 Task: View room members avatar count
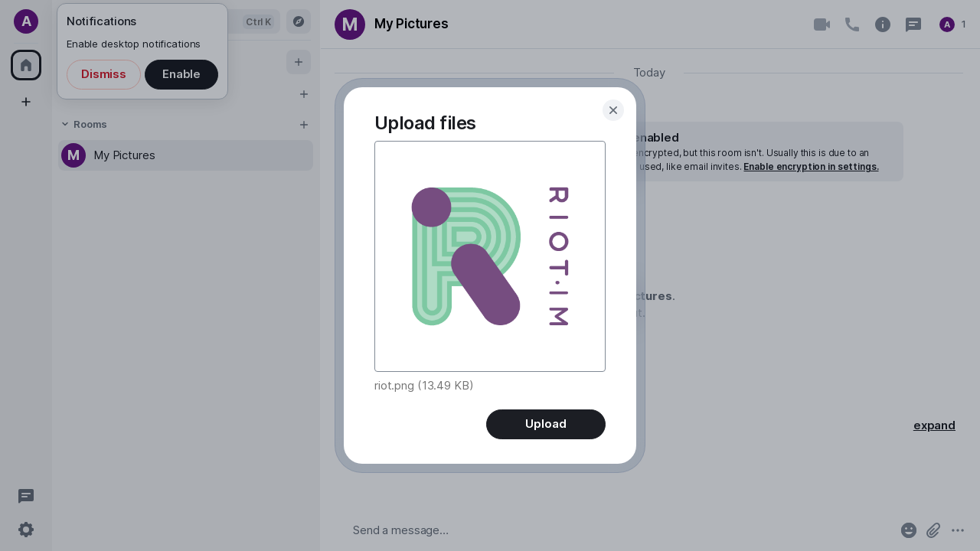[952, 24]
